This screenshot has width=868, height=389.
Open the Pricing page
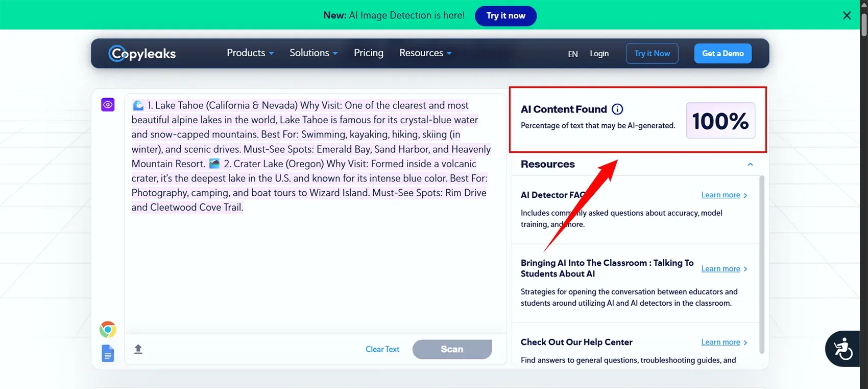click(368, 53)
